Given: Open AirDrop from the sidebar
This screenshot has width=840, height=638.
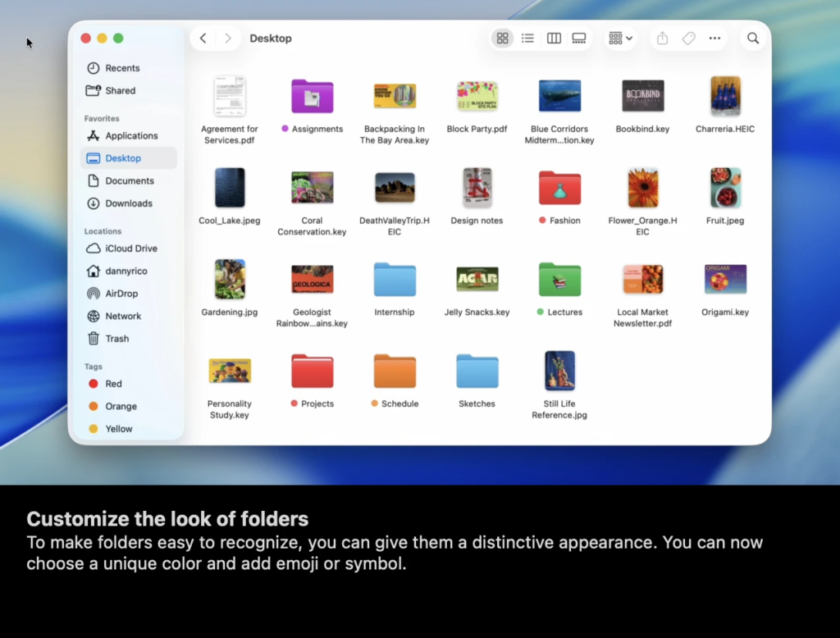Looking at the screenshot, I should (121, 294).
